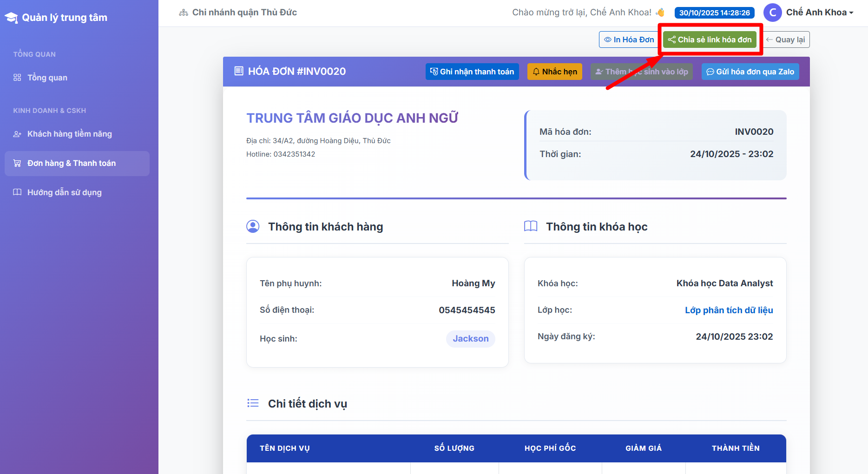Open the Lớp phân tích dữ liệu link
This screenshot has width=868, height=474.
(729, 310)
